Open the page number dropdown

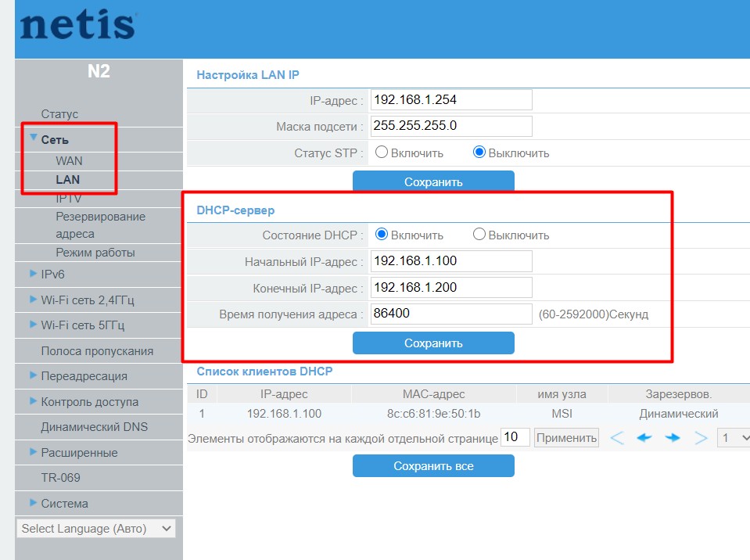coord(734,437)
